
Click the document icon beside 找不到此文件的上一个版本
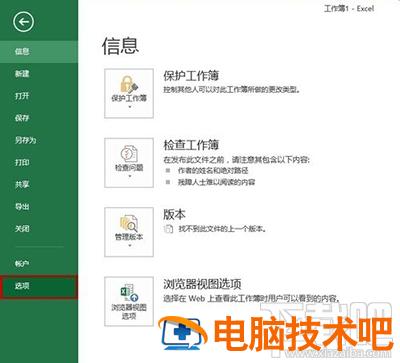point(169,229)
